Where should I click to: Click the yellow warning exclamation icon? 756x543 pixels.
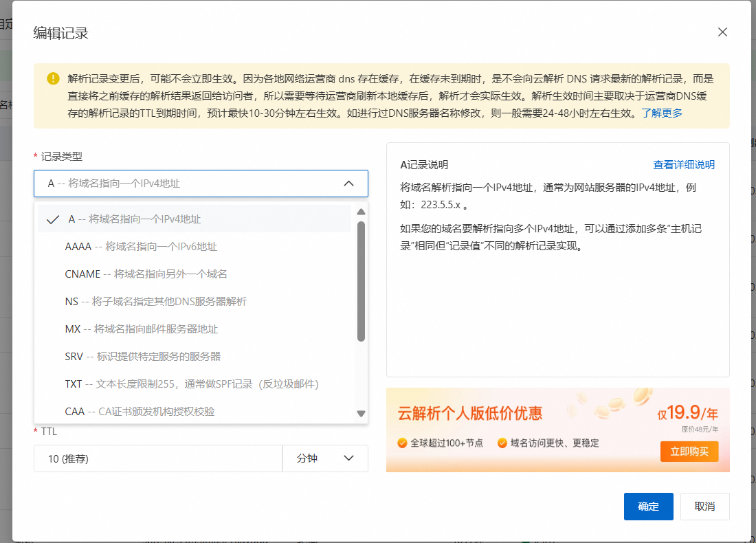53,78
